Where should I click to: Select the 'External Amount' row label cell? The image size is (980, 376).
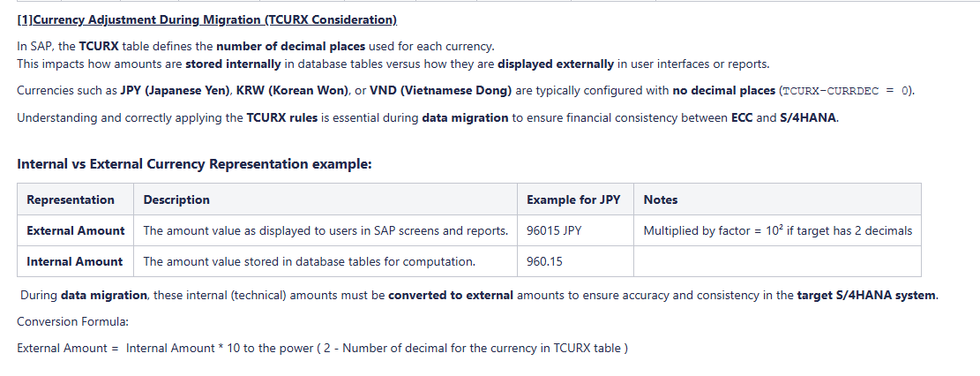76,230
